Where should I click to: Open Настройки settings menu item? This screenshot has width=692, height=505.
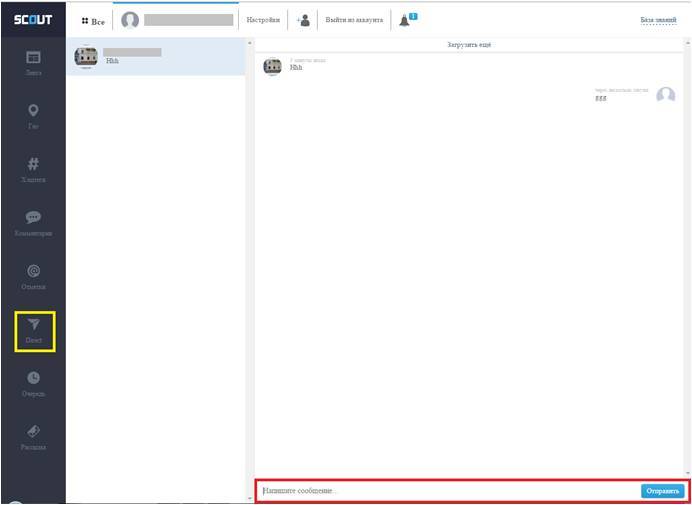click(263, 20)
